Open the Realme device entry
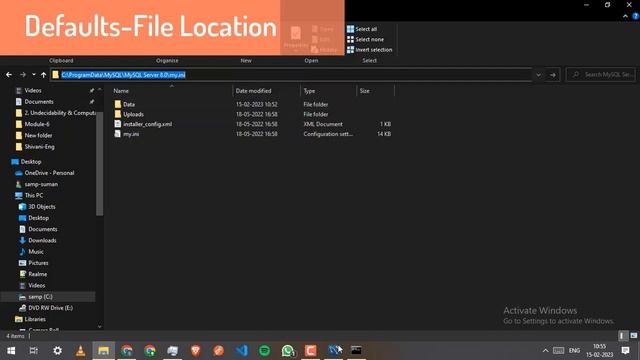Screen dimensions: 640x360 click(38, 274)
